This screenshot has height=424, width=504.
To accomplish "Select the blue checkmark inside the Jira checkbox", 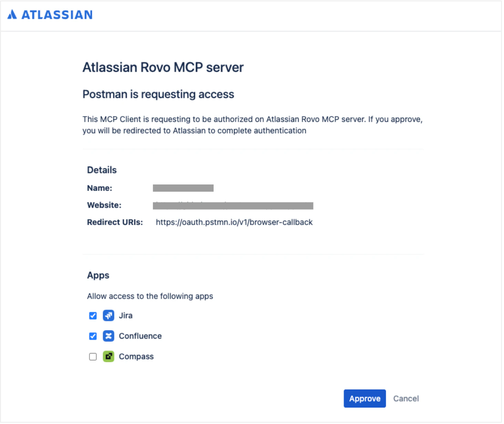I will click(92, 315).
